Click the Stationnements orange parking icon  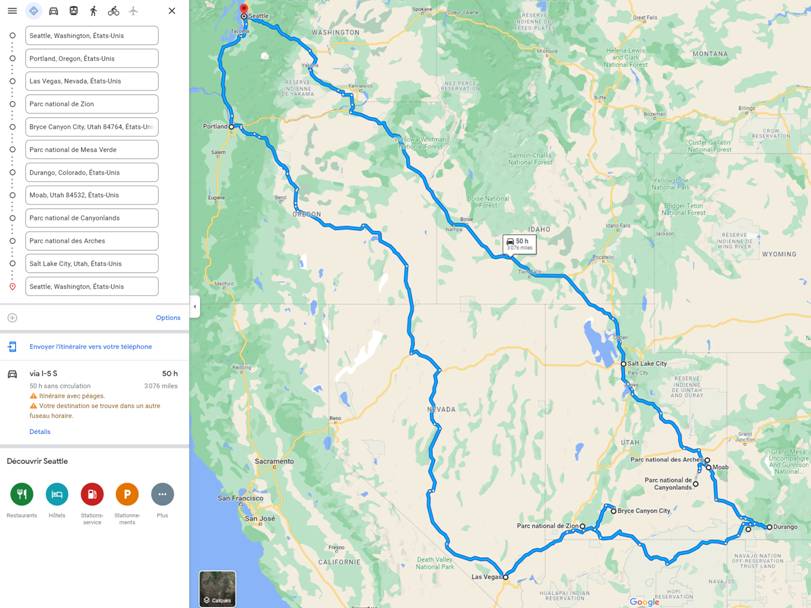coord(127,494)
